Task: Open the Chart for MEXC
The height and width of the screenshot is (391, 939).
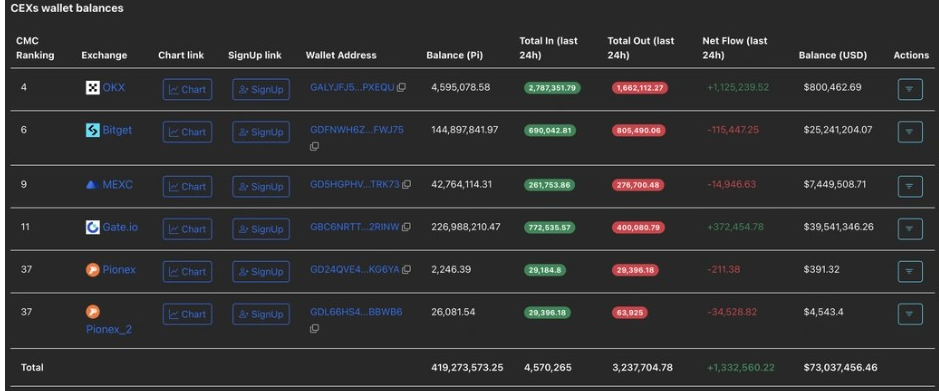Action: point(187,186)
